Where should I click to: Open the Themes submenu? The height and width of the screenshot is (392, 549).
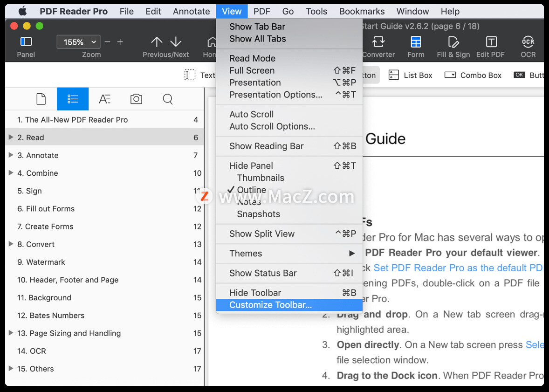click(289, 253)
